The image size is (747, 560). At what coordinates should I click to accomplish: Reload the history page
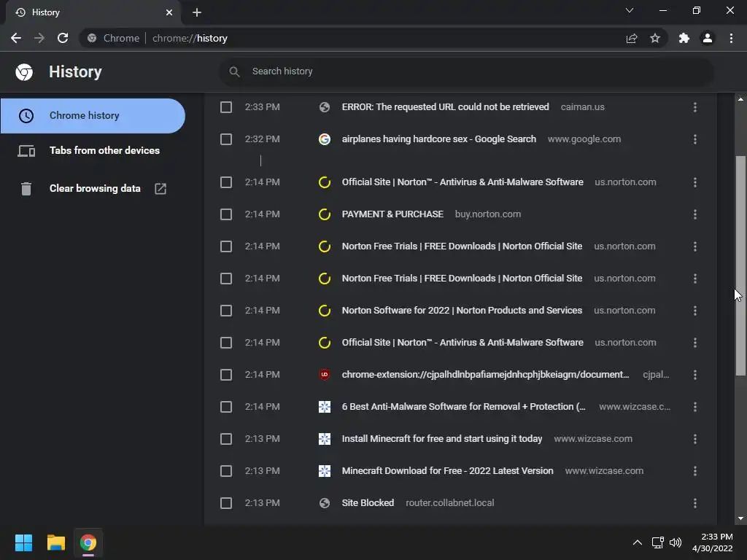(x=63, y=38)
